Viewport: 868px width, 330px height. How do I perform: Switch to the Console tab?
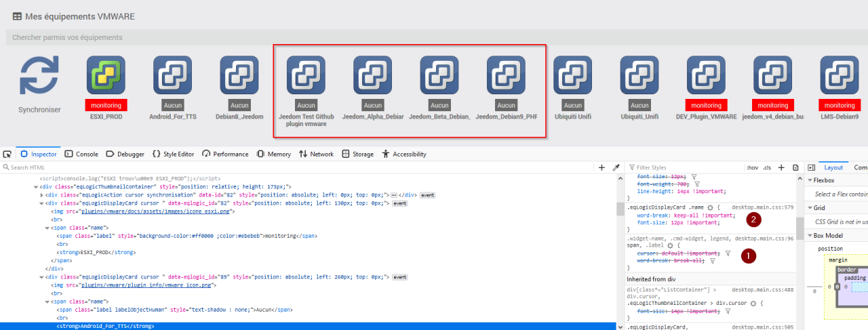point(81,154)
